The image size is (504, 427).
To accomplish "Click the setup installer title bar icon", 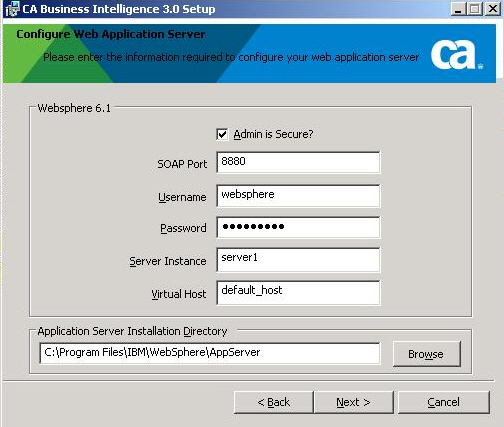I will [x=12, y=9].
